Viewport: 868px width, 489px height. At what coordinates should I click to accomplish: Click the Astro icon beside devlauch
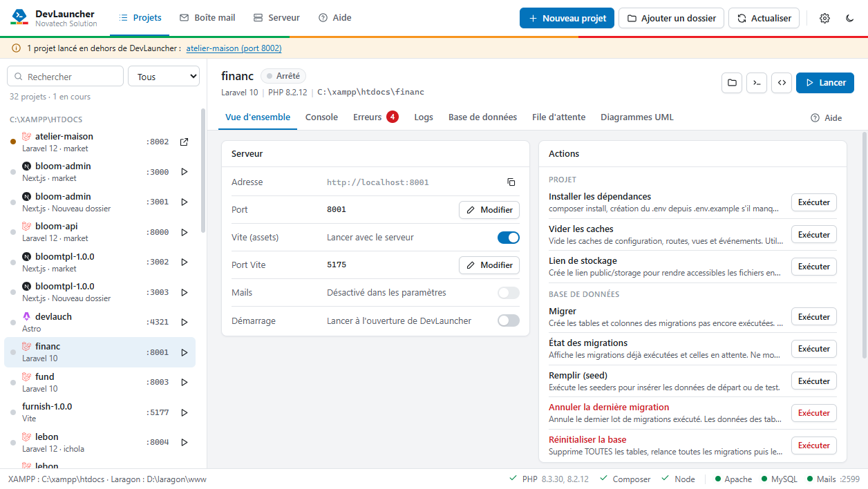[x=27, y=316]
